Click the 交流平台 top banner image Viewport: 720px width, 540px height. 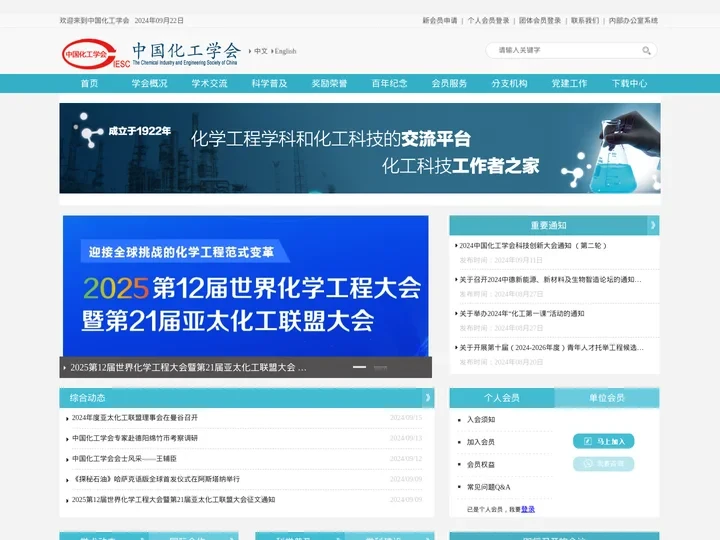click(360, 148)
